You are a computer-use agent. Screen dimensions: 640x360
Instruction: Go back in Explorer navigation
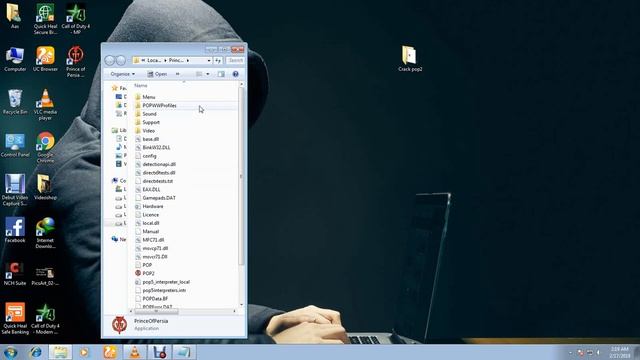109,60
